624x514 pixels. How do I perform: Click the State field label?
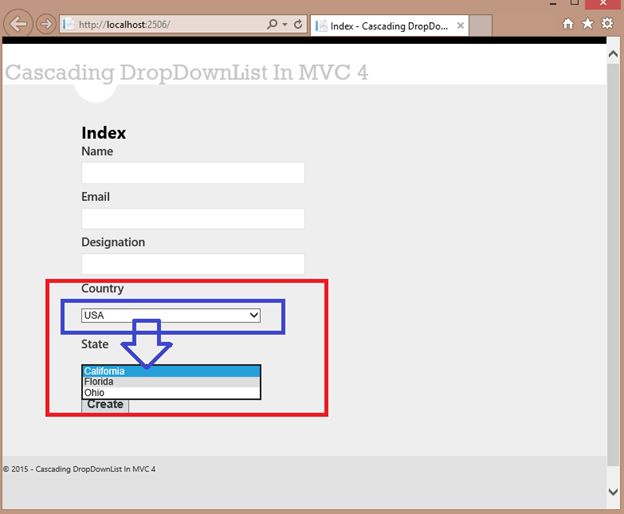95,344
